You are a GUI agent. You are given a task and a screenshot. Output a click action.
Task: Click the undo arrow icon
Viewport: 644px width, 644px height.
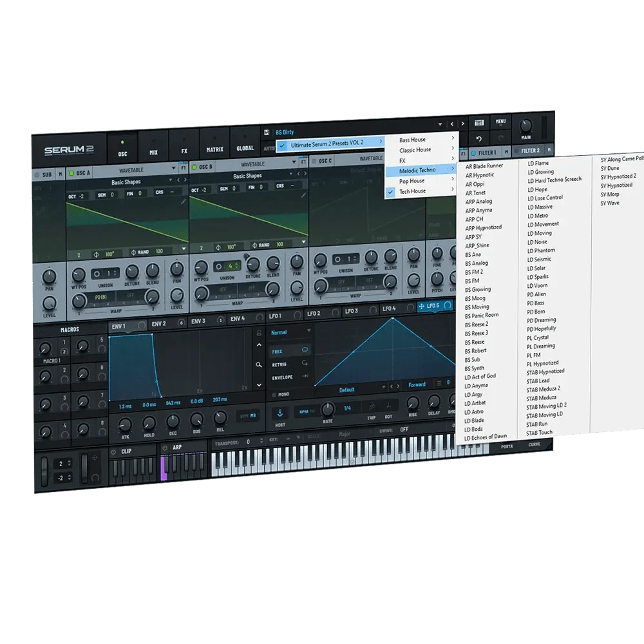tap(478, 138)
